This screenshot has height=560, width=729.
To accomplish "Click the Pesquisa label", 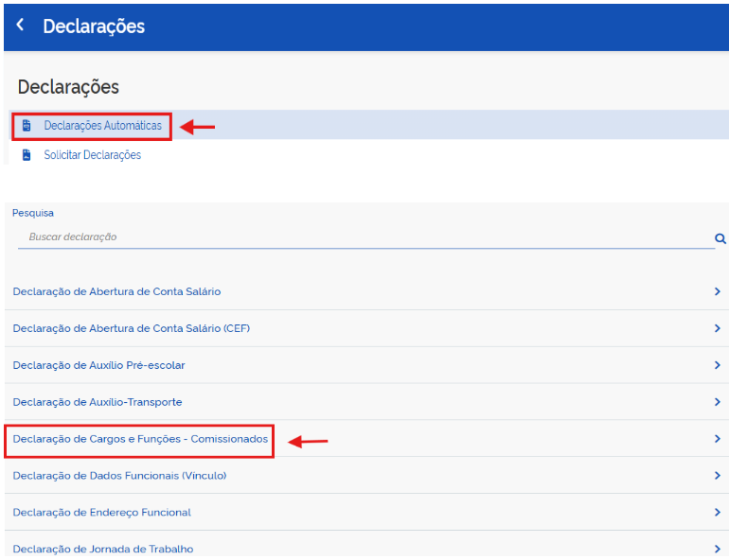I will [33, 213].
